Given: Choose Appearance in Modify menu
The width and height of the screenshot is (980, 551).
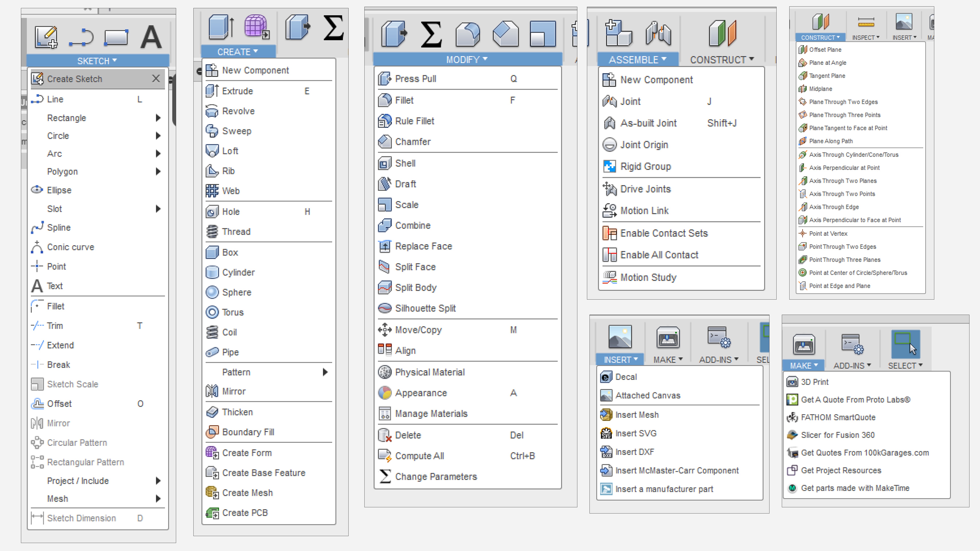Looking at the screenshot, I should tap(421, 393).
